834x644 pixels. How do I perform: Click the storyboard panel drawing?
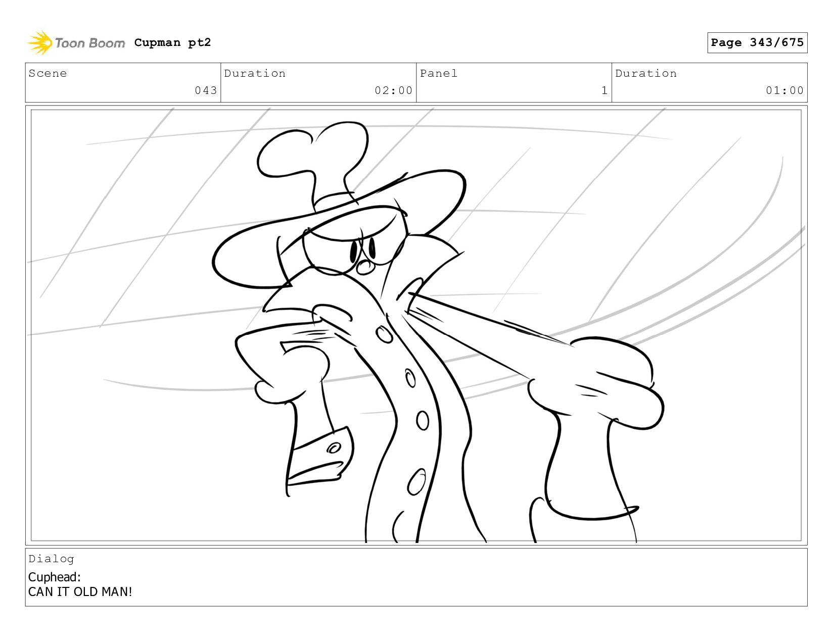tap(416, 325)
